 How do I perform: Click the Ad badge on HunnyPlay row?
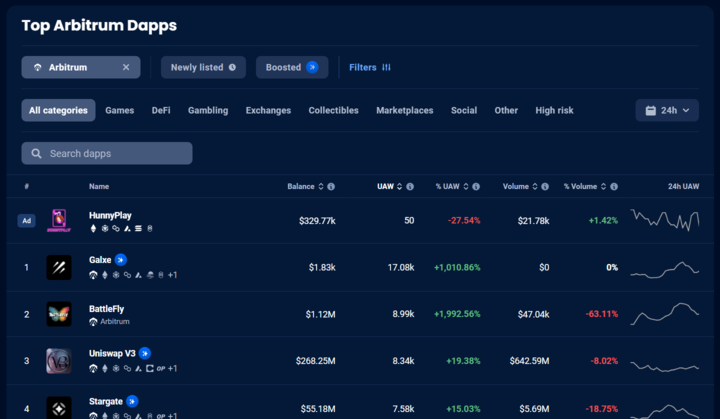[27, 221]
